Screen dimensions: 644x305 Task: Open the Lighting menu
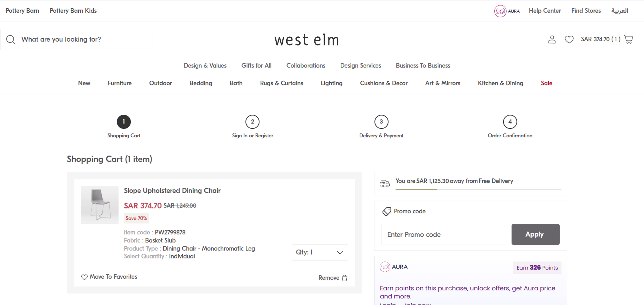[x=332, y=83]
